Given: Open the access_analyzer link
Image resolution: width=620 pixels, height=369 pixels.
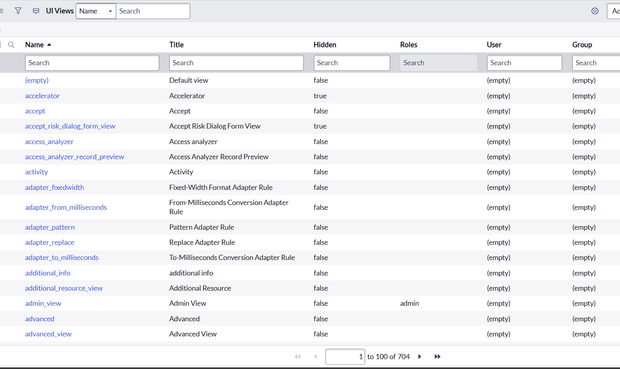Looking at the screenshot, I should [x=49, y=142].
